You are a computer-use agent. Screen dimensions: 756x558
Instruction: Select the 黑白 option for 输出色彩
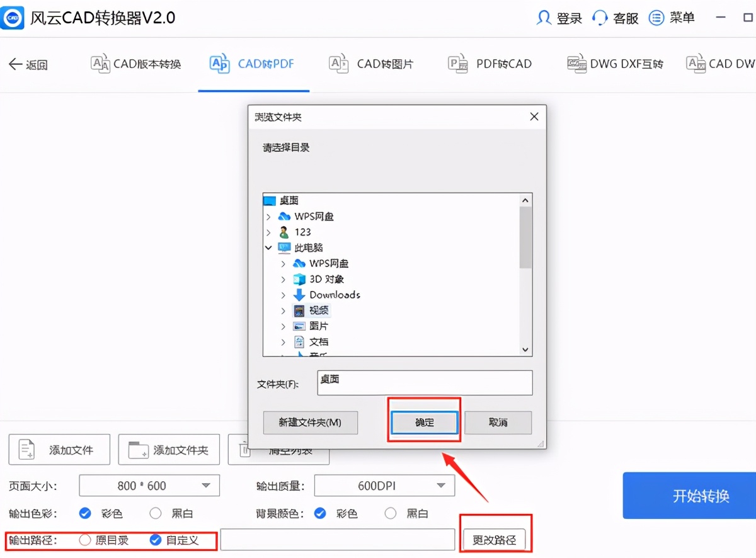(155, 513)
